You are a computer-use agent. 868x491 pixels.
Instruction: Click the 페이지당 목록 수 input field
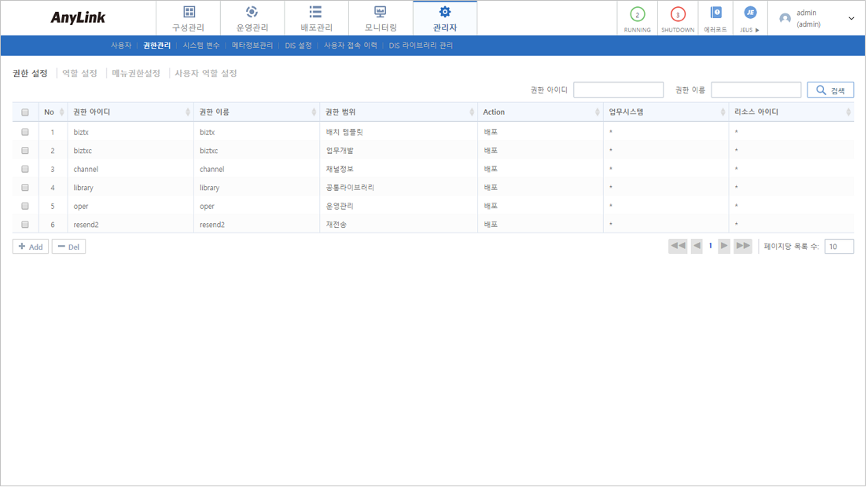click(838, 245)
